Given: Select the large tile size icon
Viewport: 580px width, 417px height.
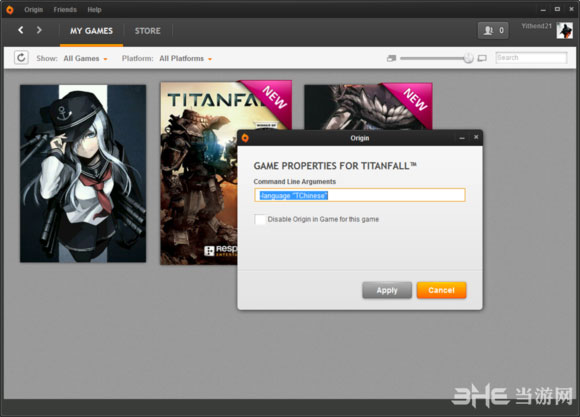Looking at the screenshot, I should click(x=482, y=58).
